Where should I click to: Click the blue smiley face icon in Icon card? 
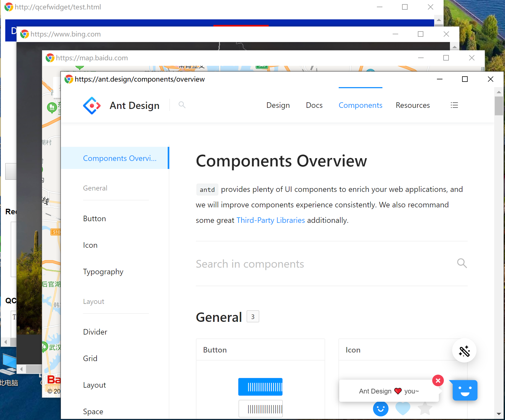(381, 408)
